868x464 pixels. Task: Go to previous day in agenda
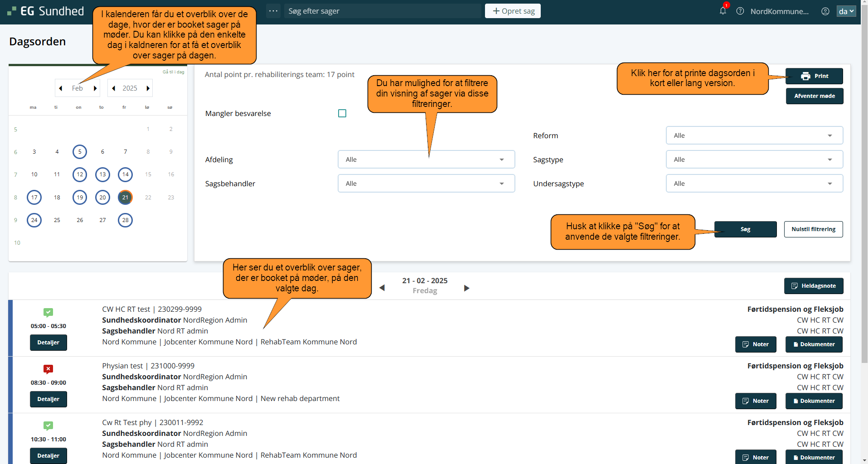(382, 288)
